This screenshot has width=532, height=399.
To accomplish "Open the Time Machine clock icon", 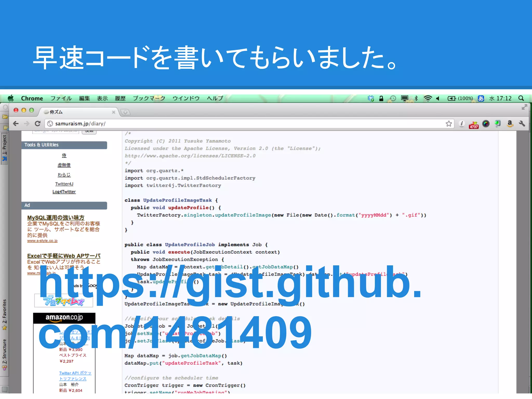I will click(x=393, y=98).
